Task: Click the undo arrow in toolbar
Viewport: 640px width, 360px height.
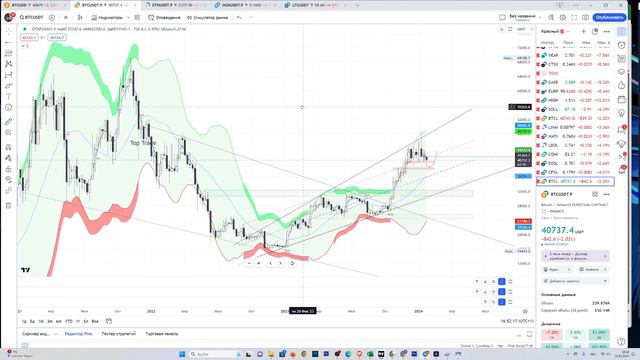Action: [x=239, y=18]
